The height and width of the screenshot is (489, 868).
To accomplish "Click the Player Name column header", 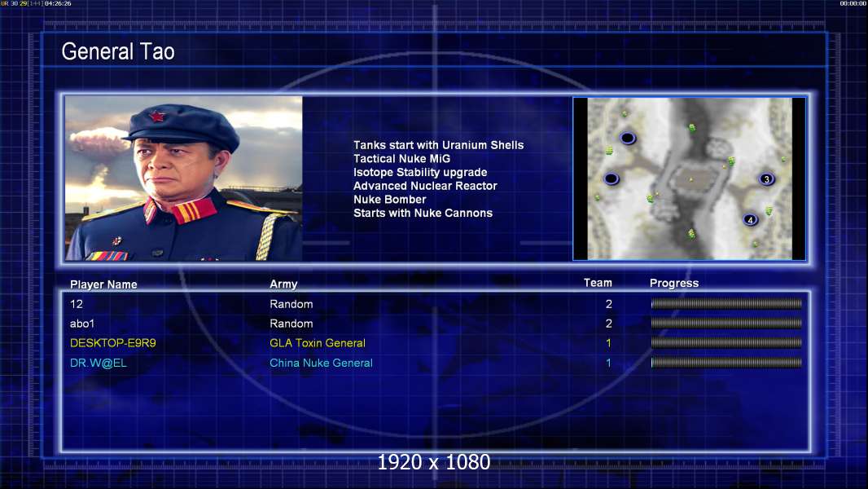I will click(x=103, y=284).
